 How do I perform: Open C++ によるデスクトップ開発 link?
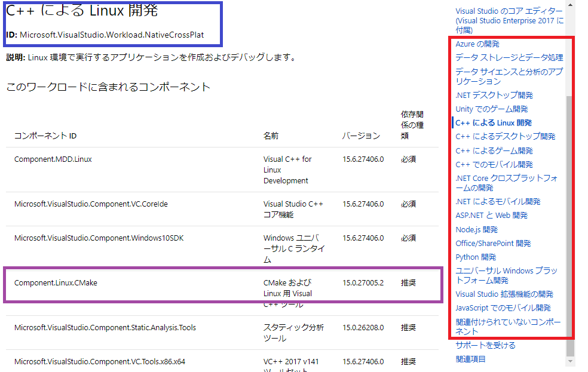coord(505,136)
